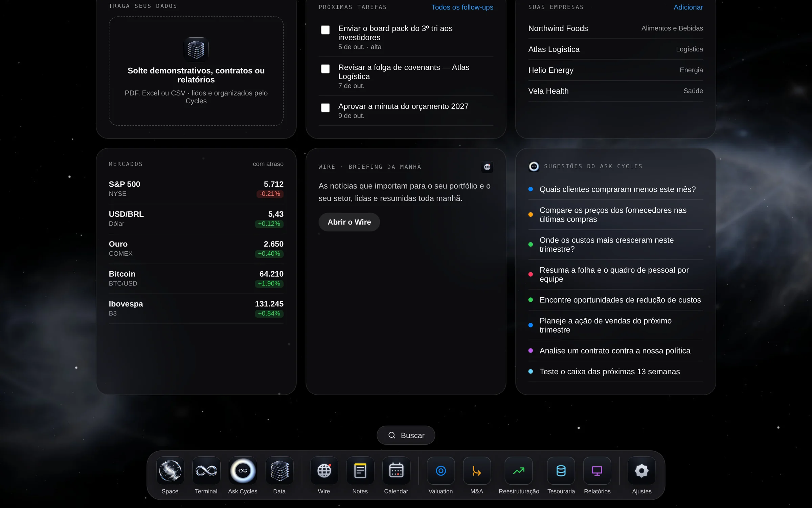Open Ajustes gear icon in dock
The height and width of the screenshot is (508, 812).
point(641,470)
